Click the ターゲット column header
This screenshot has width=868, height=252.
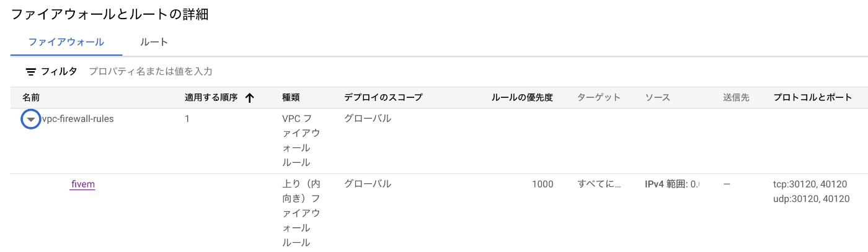coord(599,98)
